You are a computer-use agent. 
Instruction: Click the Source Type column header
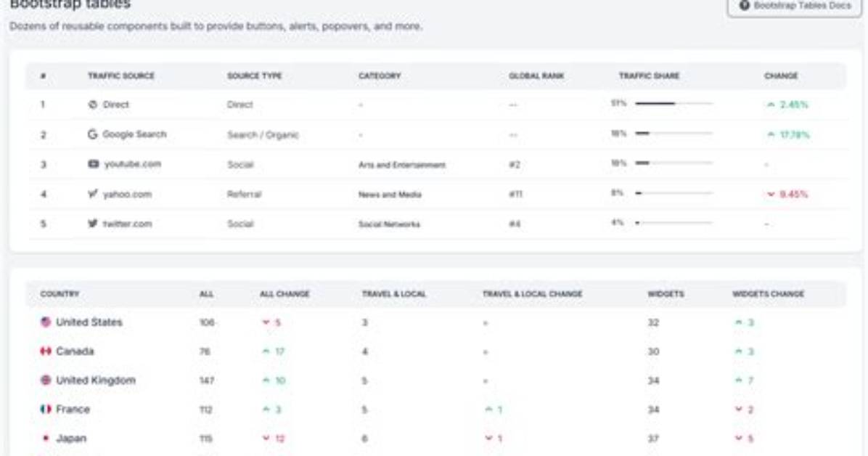coord(254,76)
